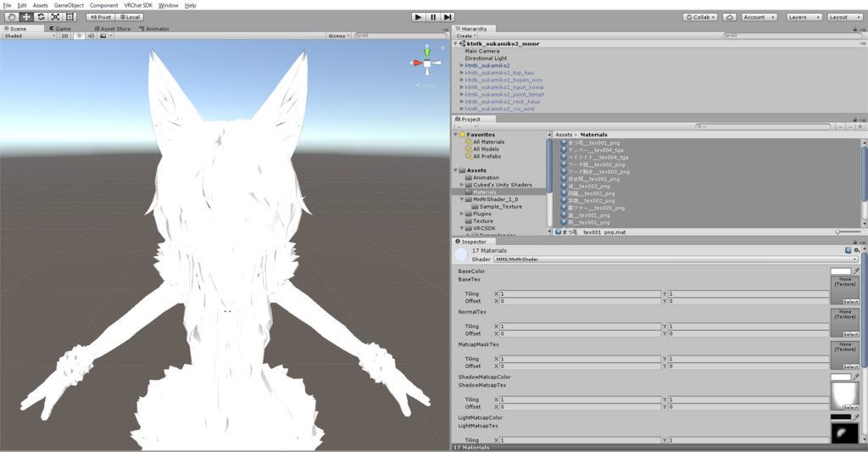
Task: Click All Materials search icon
Action: pyautogui.click(x=468, y=142)
